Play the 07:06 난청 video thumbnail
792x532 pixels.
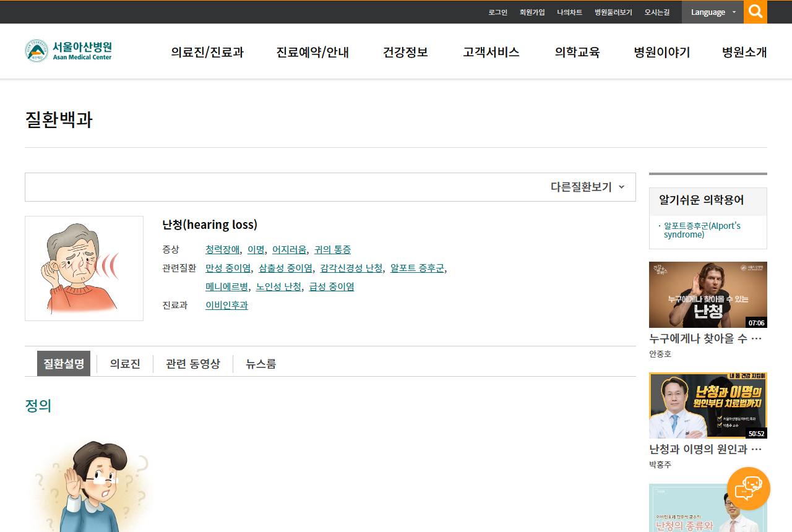(x=708, y=294)
